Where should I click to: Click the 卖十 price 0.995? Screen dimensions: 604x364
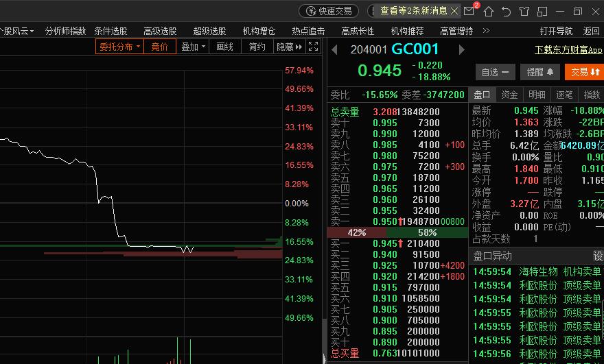coord(385,123)
